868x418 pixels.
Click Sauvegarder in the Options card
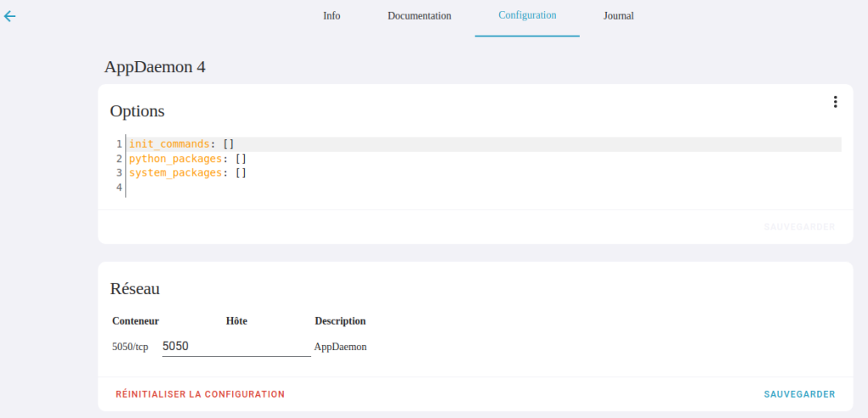pos(799,227)
